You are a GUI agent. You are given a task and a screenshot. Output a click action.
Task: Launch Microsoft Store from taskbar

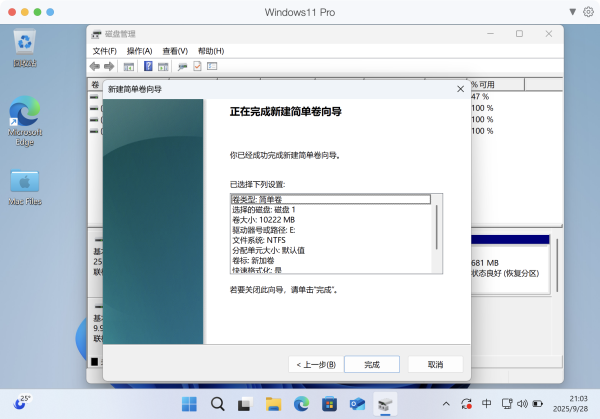[329, 404]
